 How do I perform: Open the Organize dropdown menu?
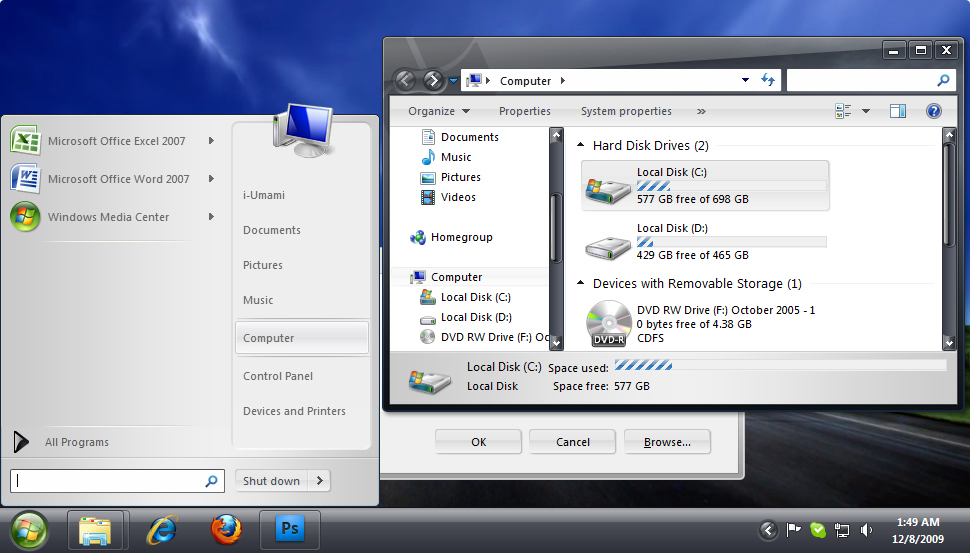439,111
